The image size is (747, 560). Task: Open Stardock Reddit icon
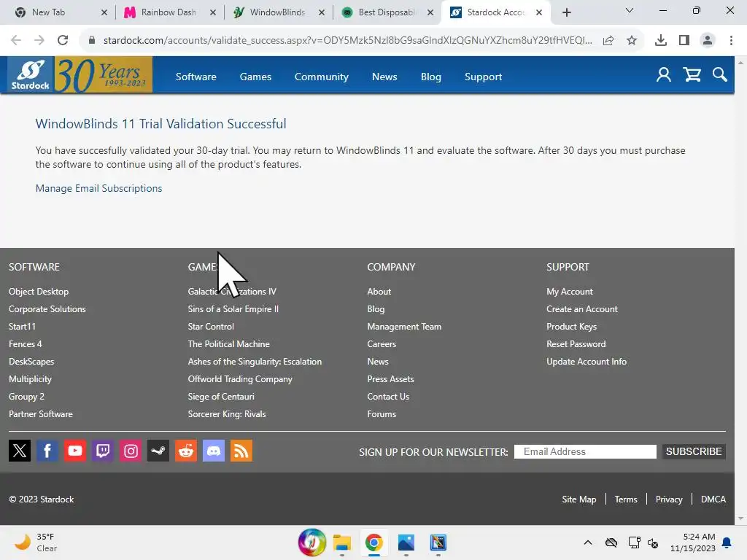tap(186, 451)
